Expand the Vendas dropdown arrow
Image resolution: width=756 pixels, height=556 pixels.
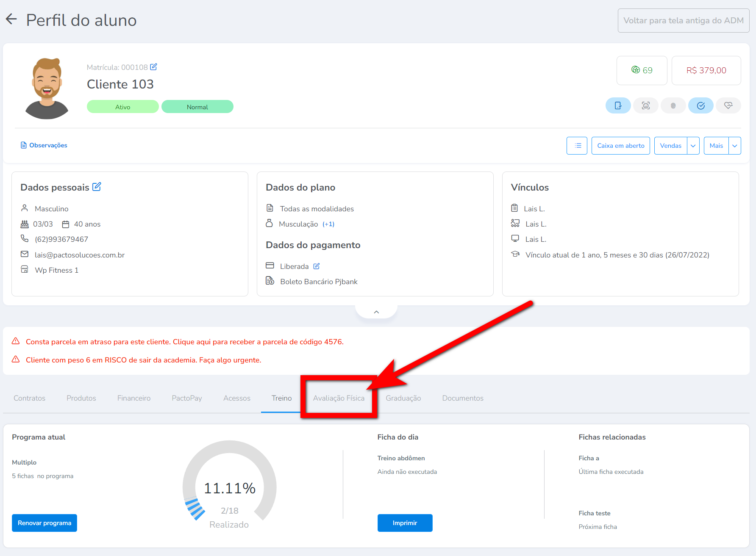pos(693,146)
